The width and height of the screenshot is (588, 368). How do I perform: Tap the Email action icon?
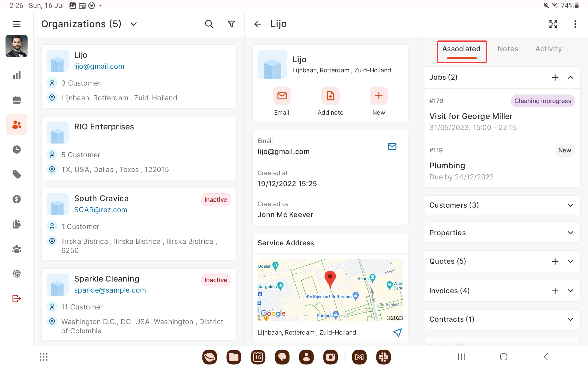(x=282, y=96)
